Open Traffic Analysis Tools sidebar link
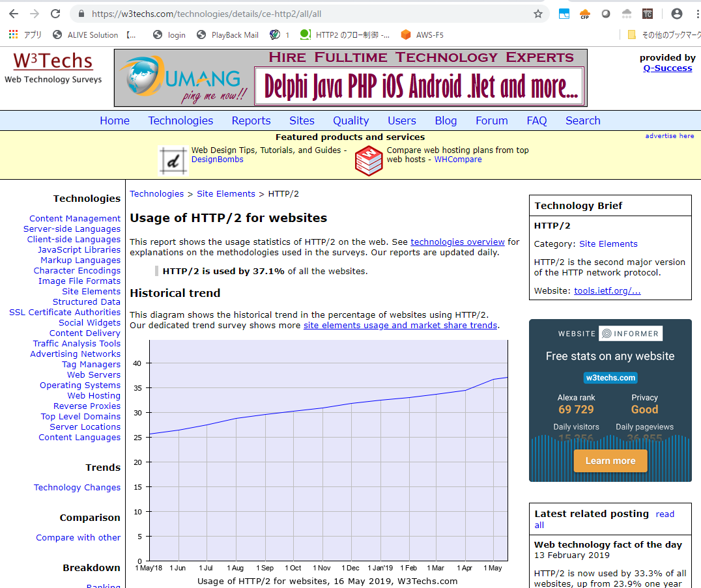This screenshot has width=701, height=588. point(76,344)
